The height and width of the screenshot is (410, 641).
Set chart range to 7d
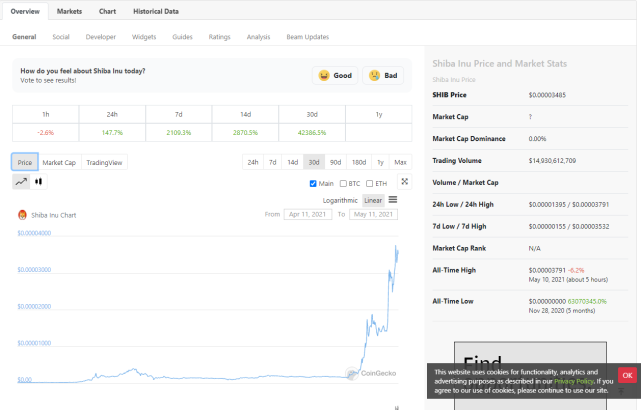(273, 162)
